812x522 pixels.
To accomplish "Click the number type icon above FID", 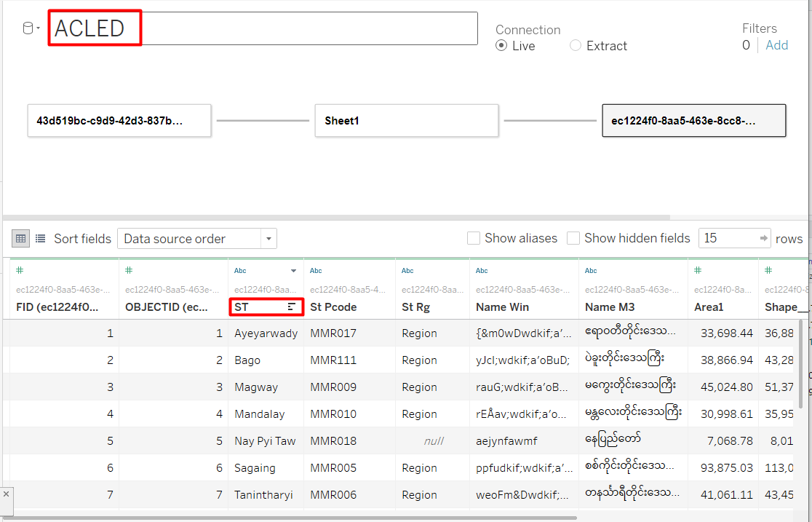I will coord(20,270).
